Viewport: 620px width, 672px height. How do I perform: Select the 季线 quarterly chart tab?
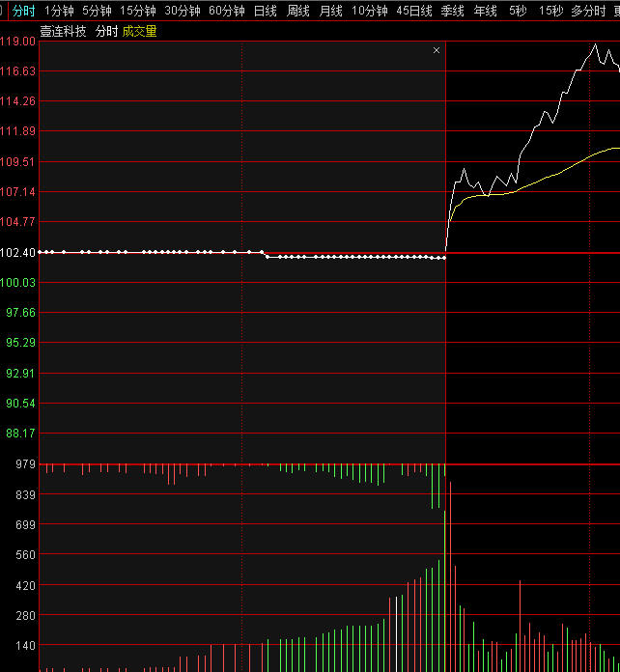[x=453, y=11]
